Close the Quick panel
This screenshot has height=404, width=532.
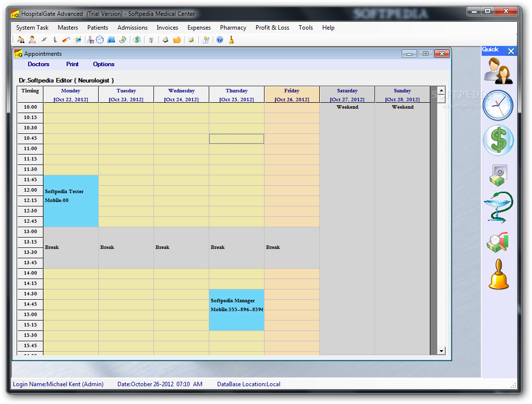click(x=511, y=51)
